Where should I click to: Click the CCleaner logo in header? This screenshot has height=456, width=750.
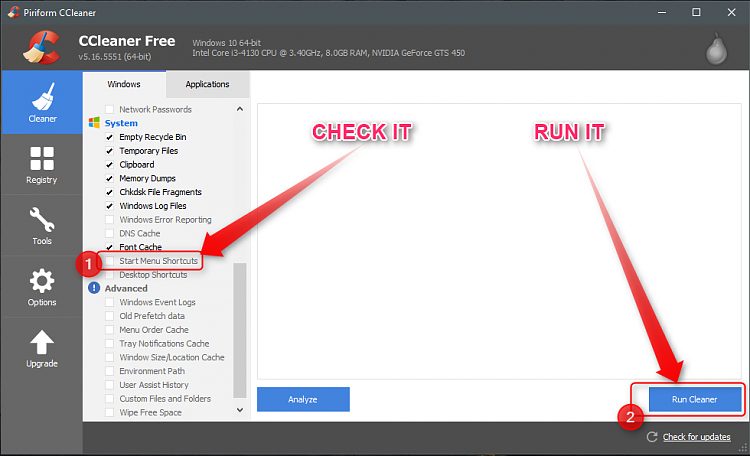pos(42,47)
